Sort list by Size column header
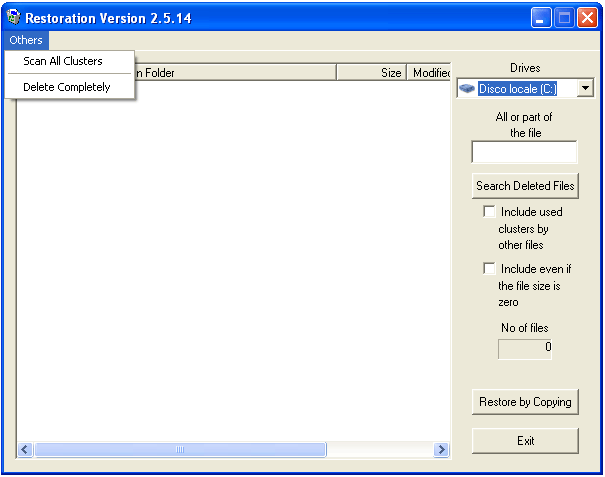The height and width of the screenshot is (477, 605). [372, 73]
